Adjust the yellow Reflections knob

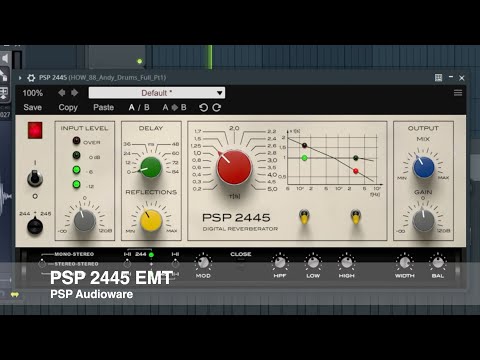click(151, 220)
